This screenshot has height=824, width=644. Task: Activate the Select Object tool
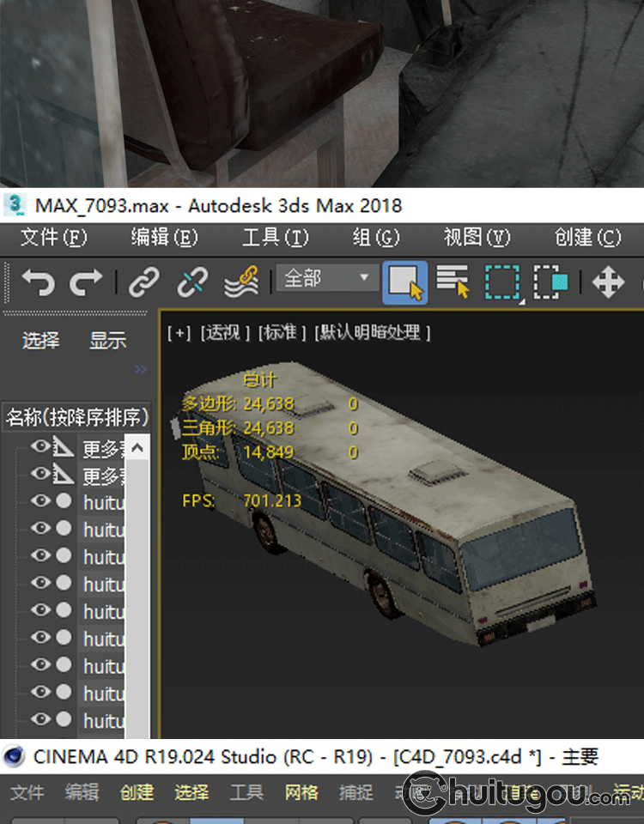(x=404, y=282)
